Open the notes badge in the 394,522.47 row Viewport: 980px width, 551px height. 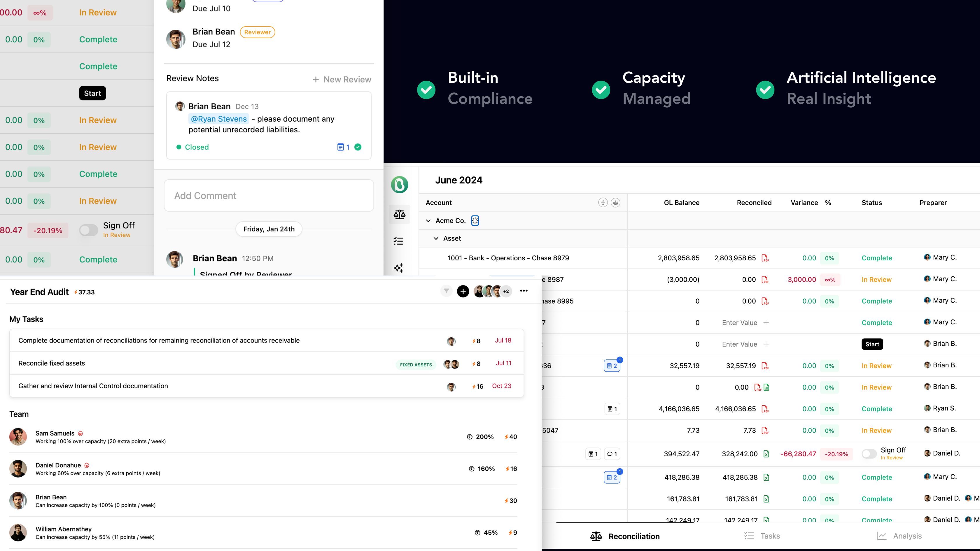pyautogui.click(x=593, y=454)
